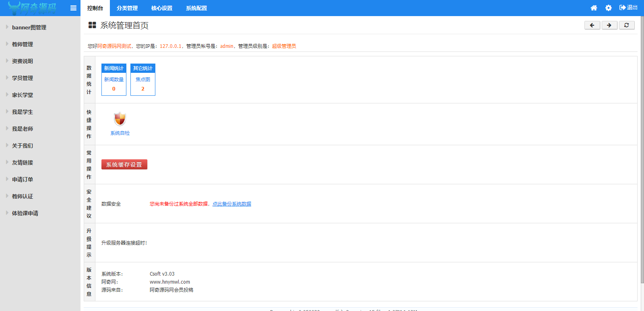Screen dimensions: 644x311
Task: Click the 新闻数量 link
Action: [x=114, y=80]
